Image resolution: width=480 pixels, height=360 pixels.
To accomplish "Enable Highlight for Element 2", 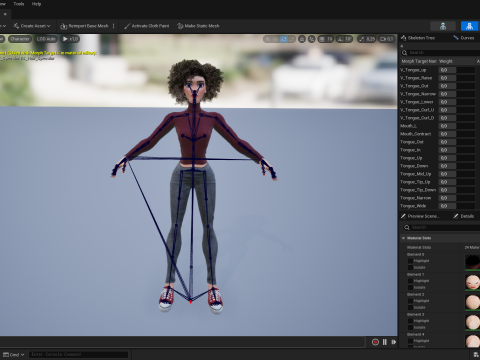I will point(410,301).
